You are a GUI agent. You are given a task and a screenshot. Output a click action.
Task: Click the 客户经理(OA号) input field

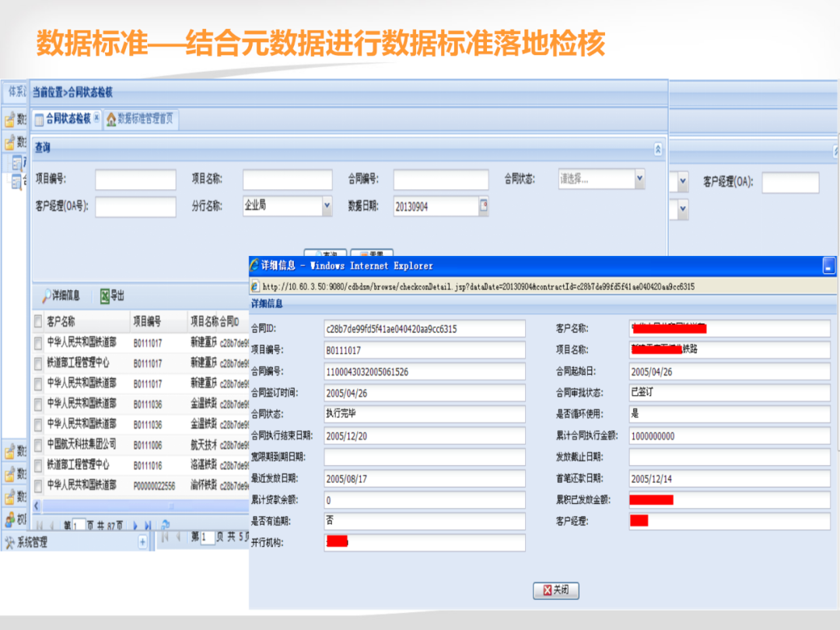click(x=135, y=207)
